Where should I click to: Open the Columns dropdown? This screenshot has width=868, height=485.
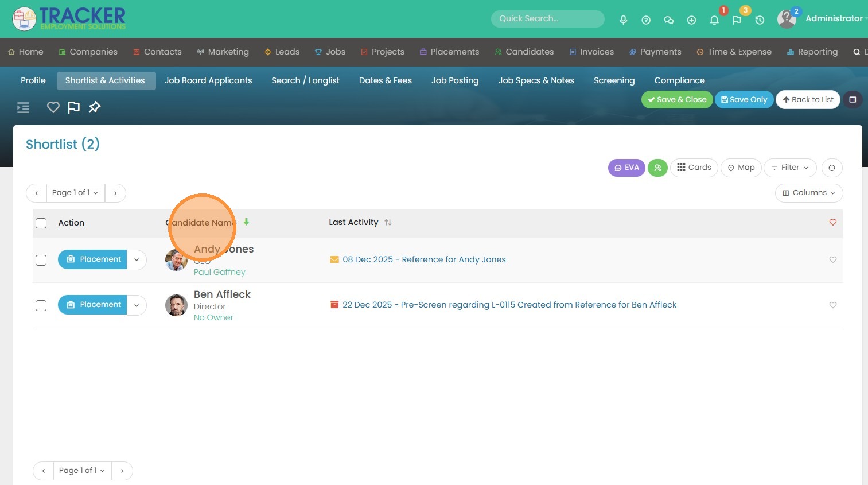809,193
